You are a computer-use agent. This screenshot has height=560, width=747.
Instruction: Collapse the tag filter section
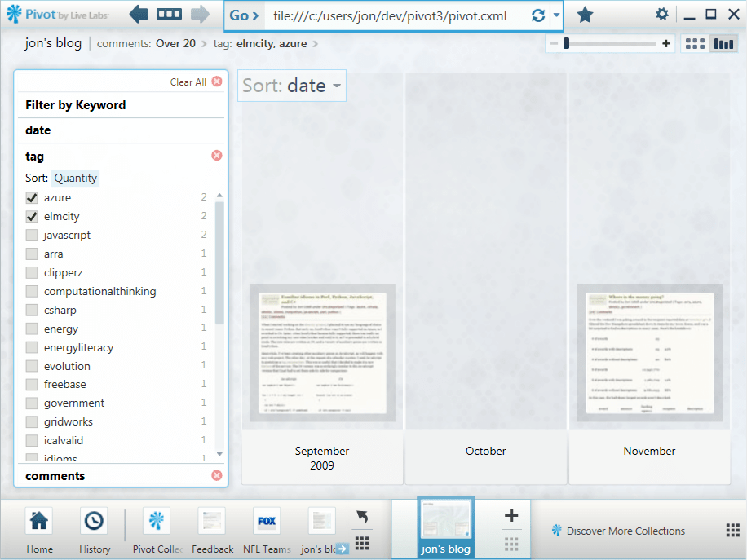(x=34, y=157)
